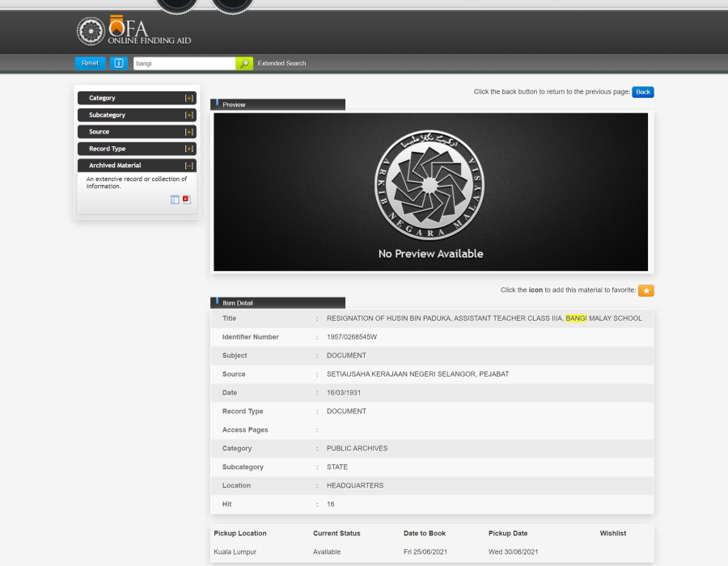Click identifier number 1957/0268545W
Viewport: 728px width, 566px height.
pyautogui.click(x=352, y=337)
